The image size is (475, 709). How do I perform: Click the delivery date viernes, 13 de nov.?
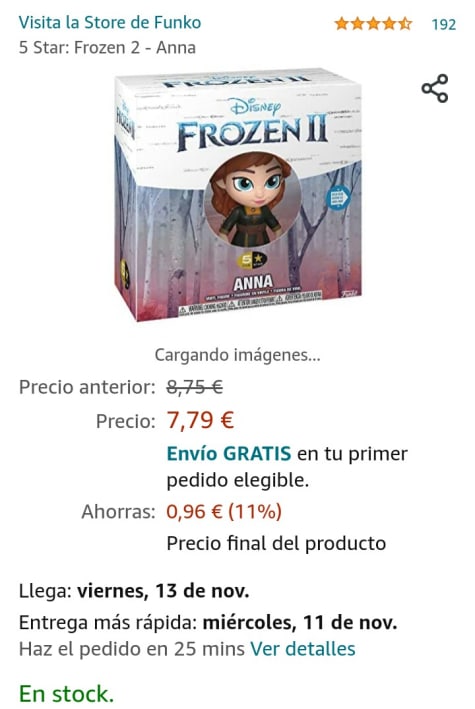tap(163, 591)
